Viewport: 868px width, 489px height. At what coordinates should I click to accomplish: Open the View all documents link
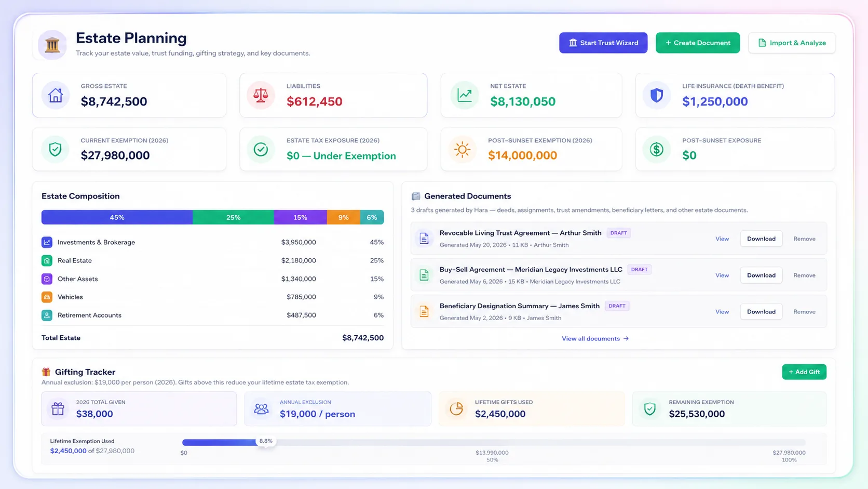pyautogui.click(x=595, y=339)
